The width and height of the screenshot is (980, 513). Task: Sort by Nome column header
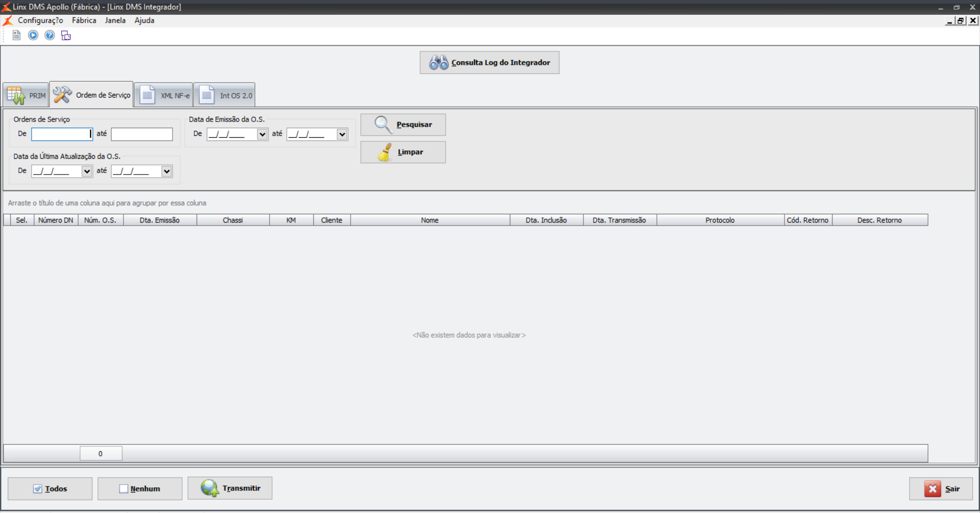[430, 220]
